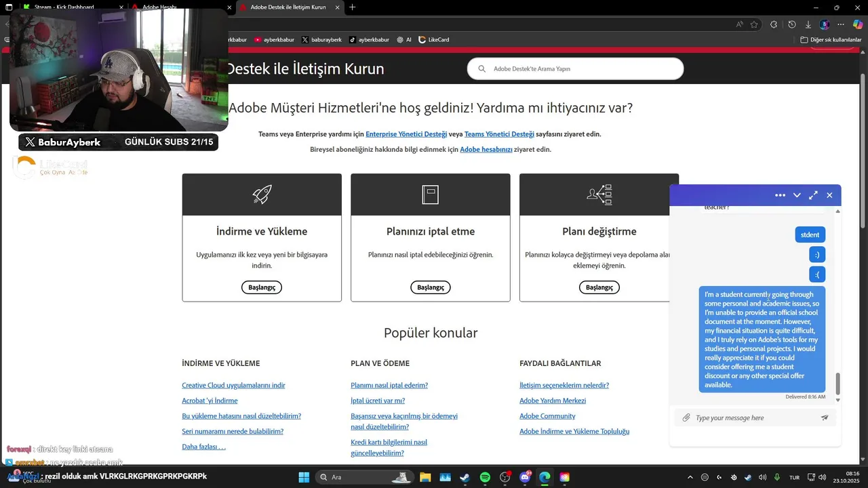Open the browser extensions icon
Screen dimensions: 868x488
pyautogui.click(x=774, y=24)
